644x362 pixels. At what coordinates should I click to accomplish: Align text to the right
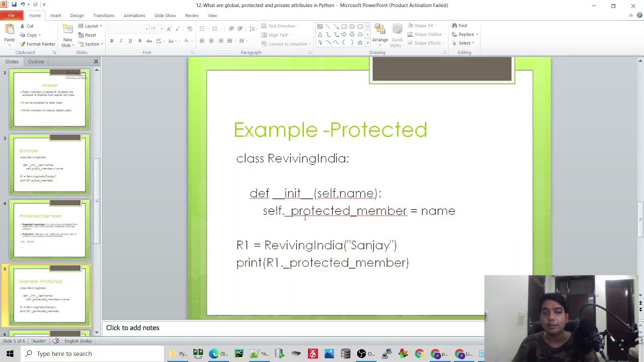click(220, 41)
